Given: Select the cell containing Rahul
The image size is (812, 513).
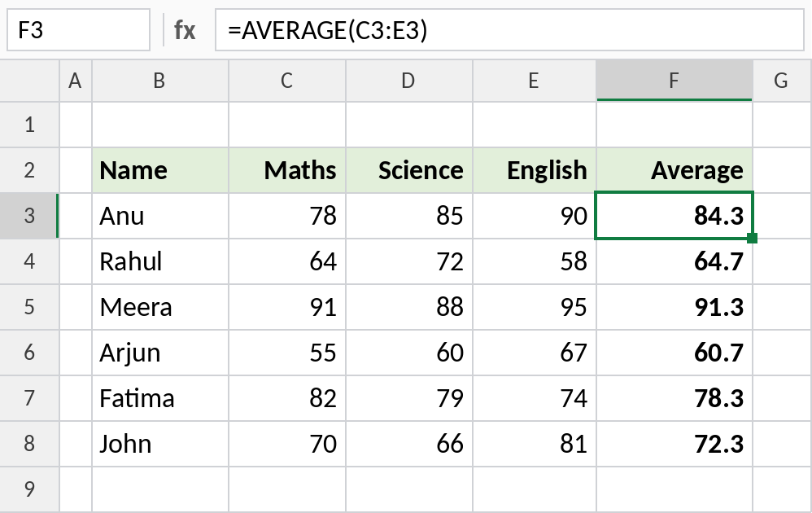Looking at the screenshot, I should point(160,261).
